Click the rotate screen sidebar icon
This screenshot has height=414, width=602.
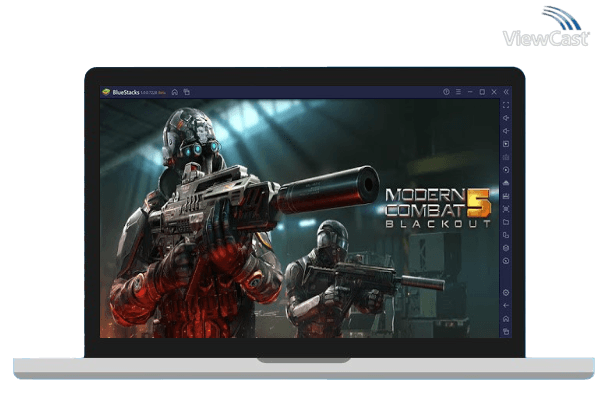[x=506, y=235]
